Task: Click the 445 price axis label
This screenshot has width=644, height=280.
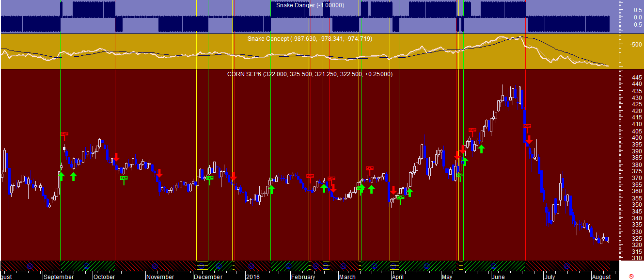Action: click(637, 77)
